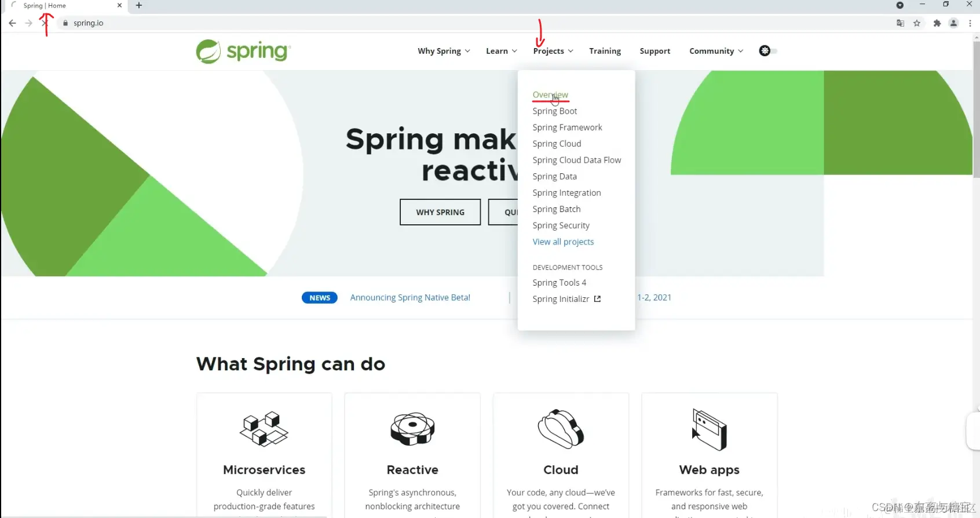
Task: Click the site lock icon
Action: pyautogui.click(x=65, y=23)
